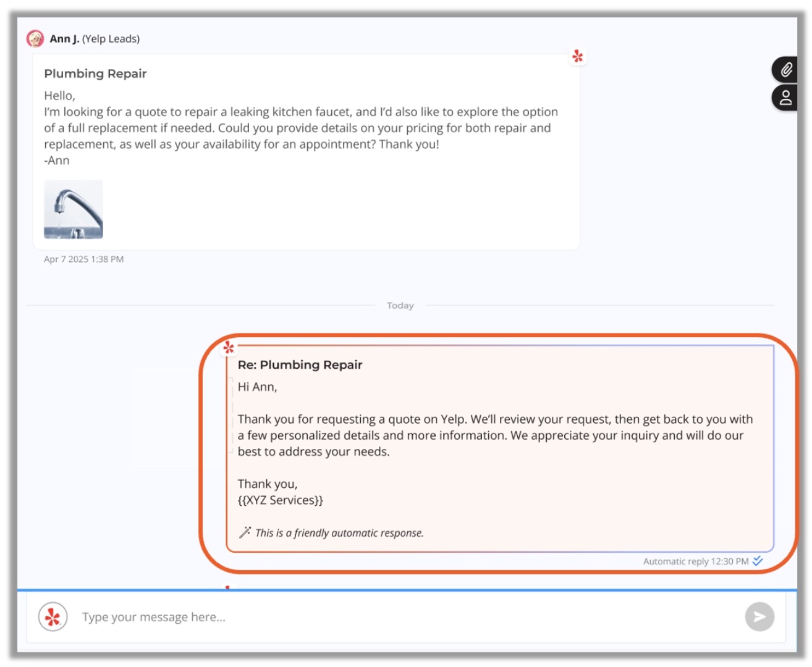Open the Yelp channel selector in composer
This screenshot has width=812, height=667.
tap(53, 617)
